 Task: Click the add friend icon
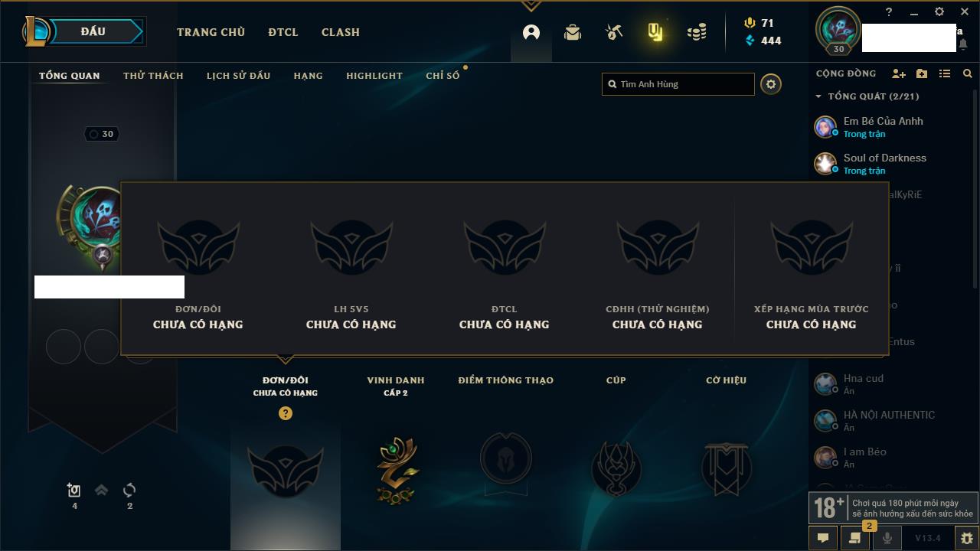pyautogui.click(x=899, y=74)
